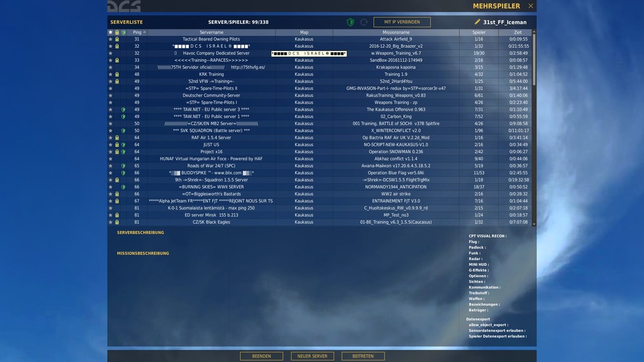This screenshot has height=362, width=644.
Task: Toggle the green shield integrity filter above the list
Action: 350,22
